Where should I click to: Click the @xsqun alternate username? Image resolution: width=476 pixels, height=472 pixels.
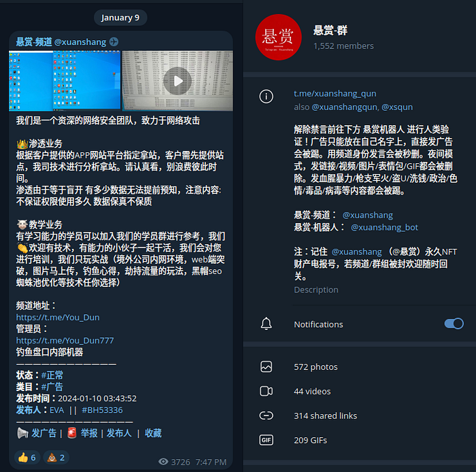[x=397, y=107]
